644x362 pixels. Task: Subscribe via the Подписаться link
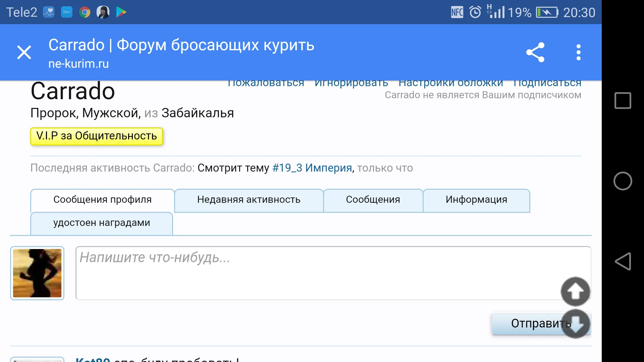pos(547,82)
